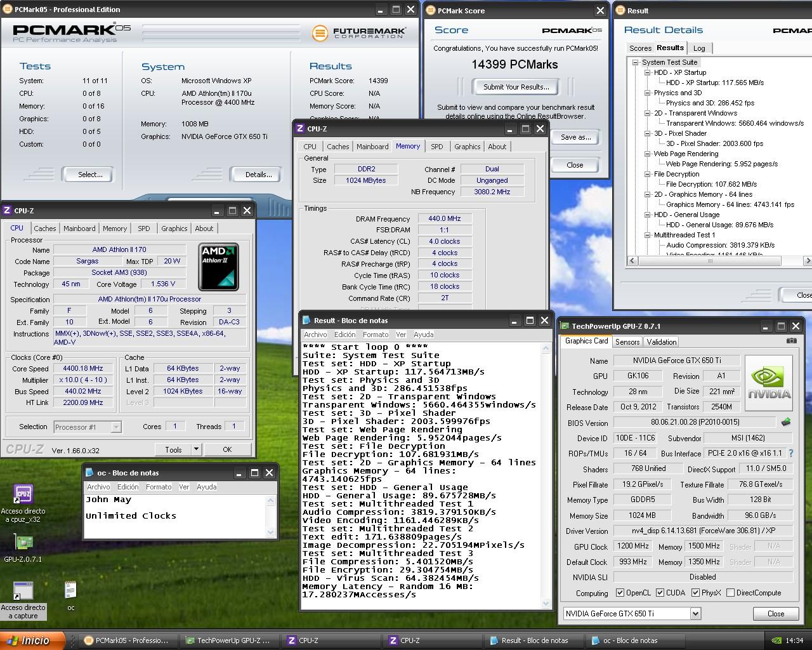812x650 pixels.
Task: Click the PCMark Score title bar icon
Action: pos(430,11)
